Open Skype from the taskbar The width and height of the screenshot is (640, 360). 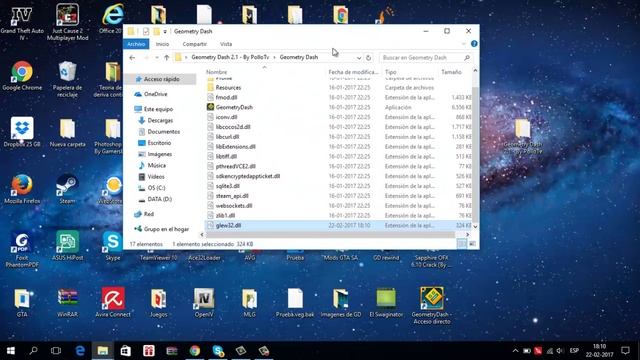coord(218,351)
